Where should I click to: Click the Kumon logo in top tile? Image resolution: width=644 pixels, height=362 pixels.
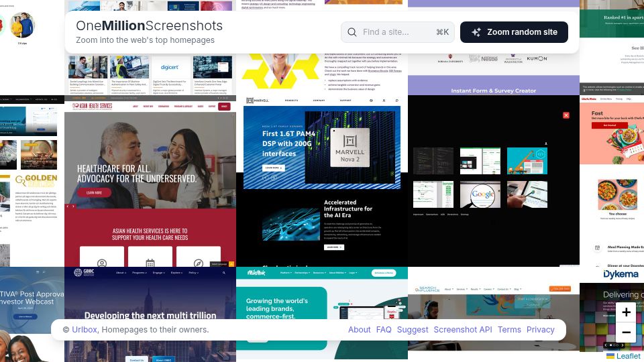tap(537, 59)
